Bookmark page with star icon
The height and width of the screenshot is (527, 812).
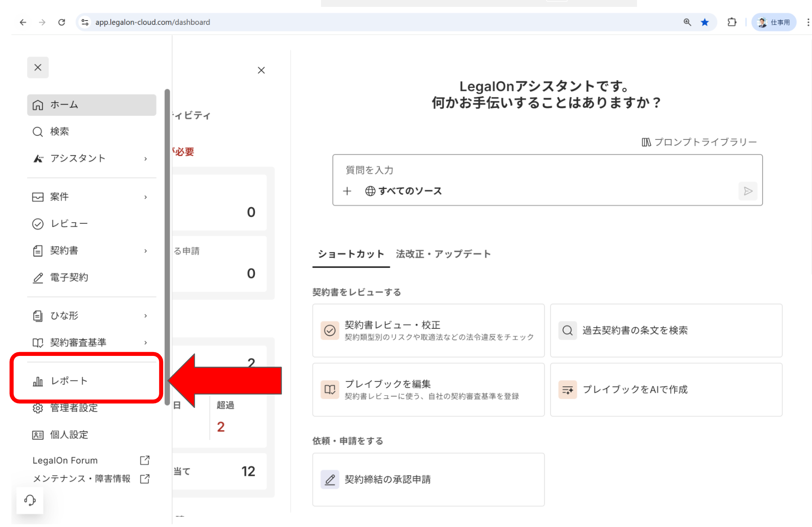click(705, 22)
